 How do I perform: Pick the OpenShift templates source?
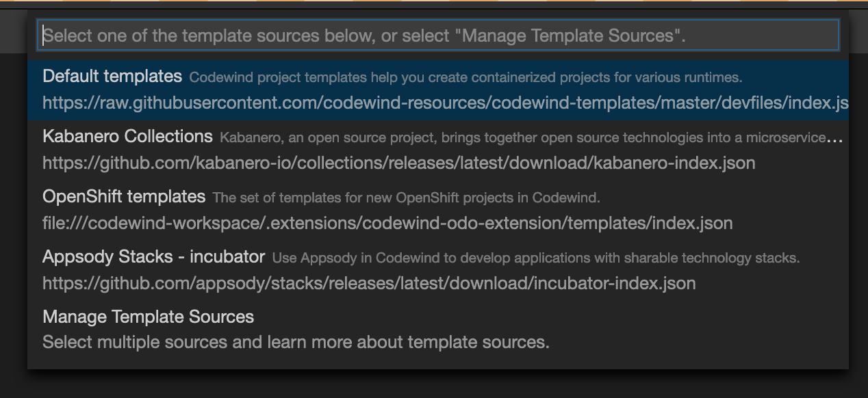point(124,196)
